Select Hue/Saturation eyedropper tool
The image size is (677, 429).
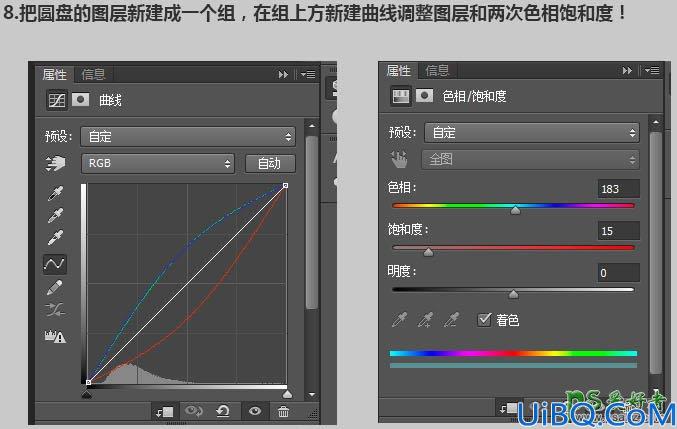[x=400, y=320]
